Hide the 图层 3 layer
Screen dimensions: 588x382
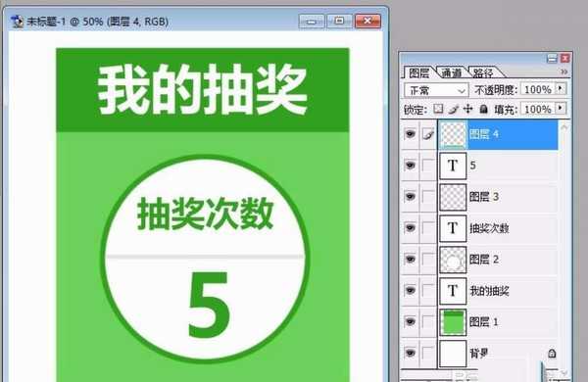[x=410, y=197]
